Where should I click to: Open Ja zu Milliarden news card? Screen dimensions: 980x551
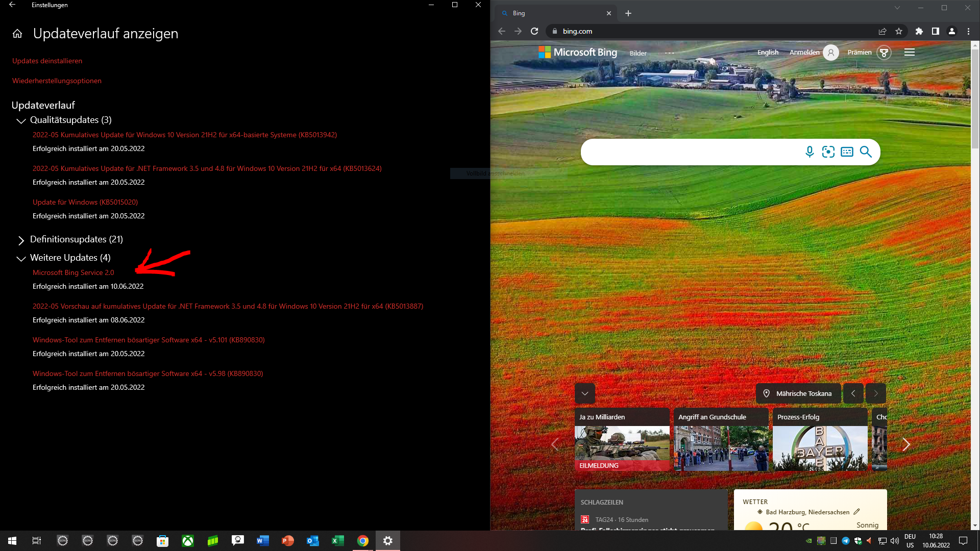pos(622,439)
